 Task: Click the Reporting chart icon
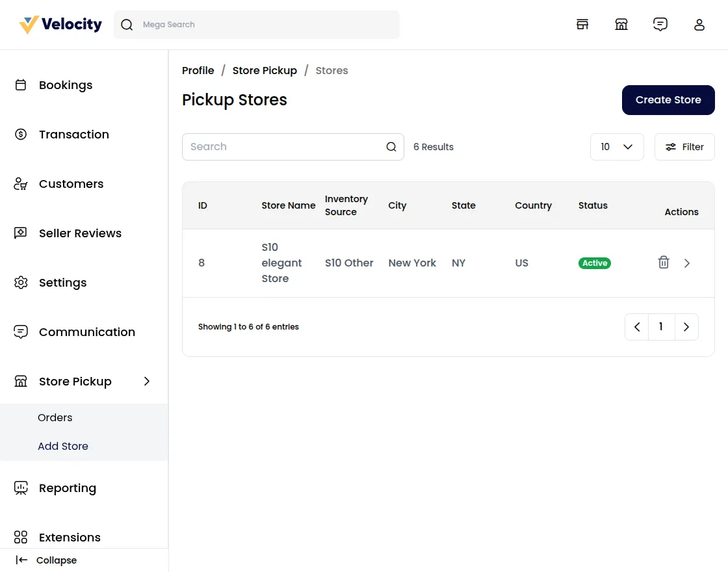coord(20,488)
